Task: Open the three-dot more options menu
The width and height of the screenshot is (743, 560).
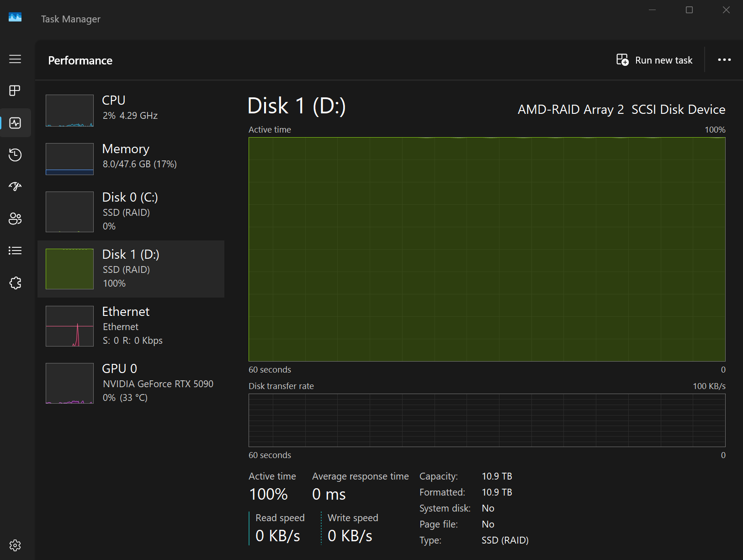Action: [724, 60]
